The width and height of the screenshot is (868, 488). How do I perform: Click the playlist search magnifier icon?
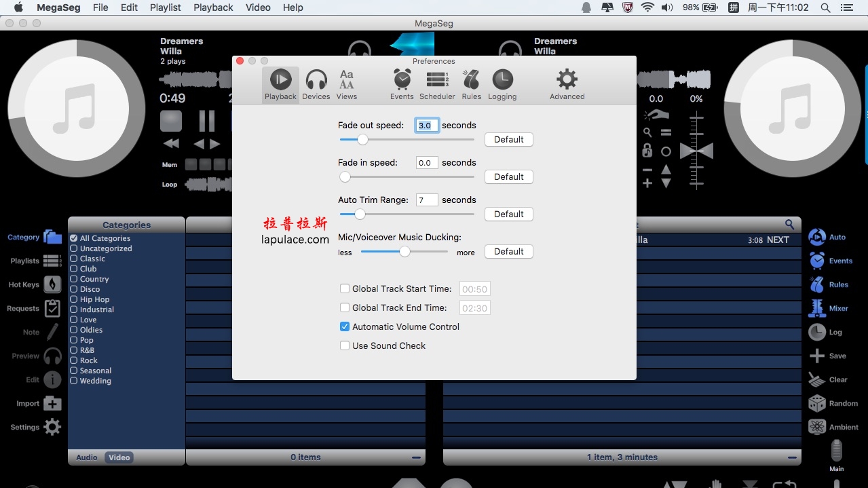point(789,224)
